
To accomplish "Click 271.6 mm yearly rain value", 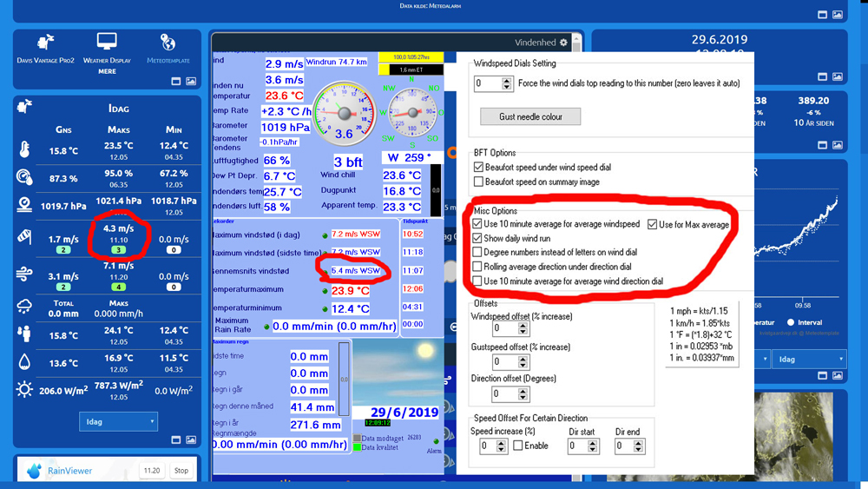I will [315, 425].
